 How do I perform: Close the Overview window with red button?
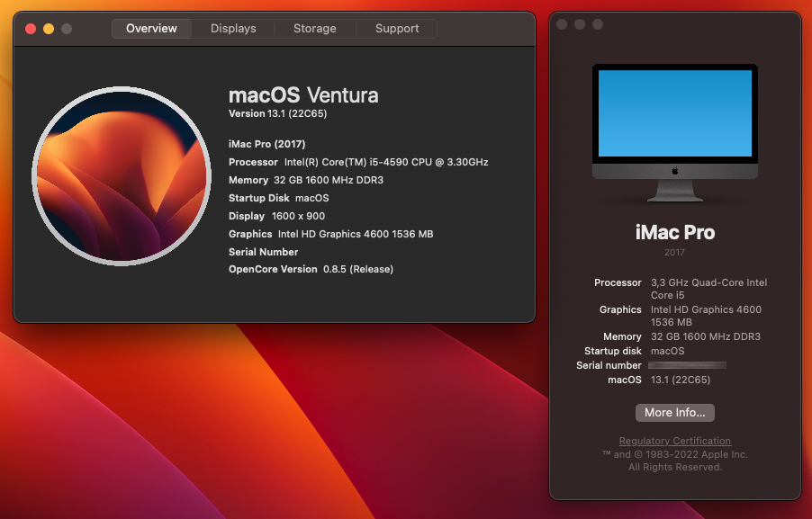pyautogui.click(x=31, y=29)
